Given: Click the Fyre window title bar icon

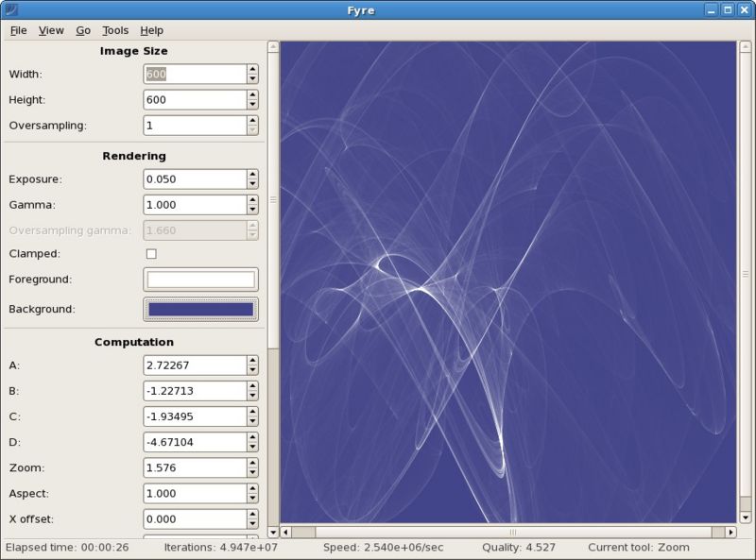Looking at the screenshot, I should coord(10,10).
